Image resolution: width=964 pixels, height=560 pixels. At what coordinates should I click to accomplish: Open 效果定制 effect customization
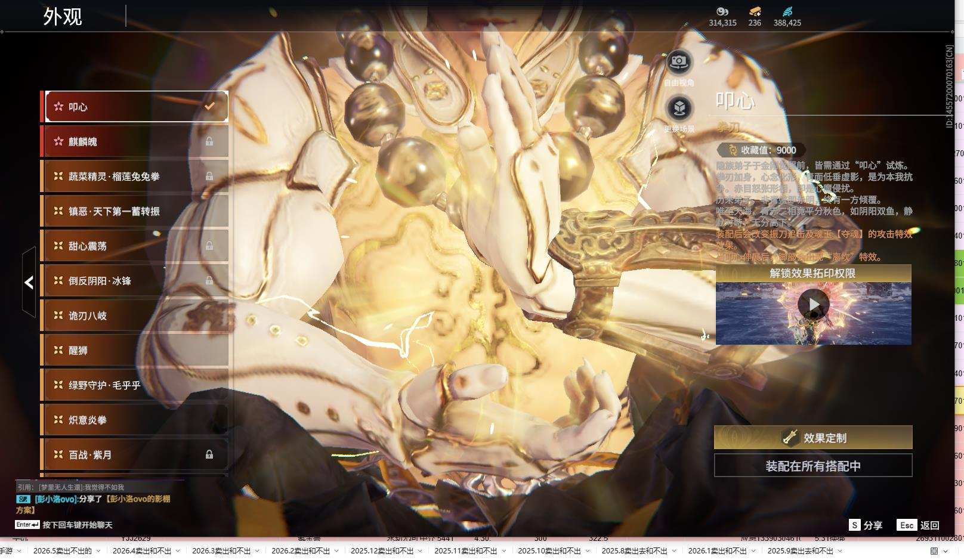pyautogui.click(x=813, y=437)
